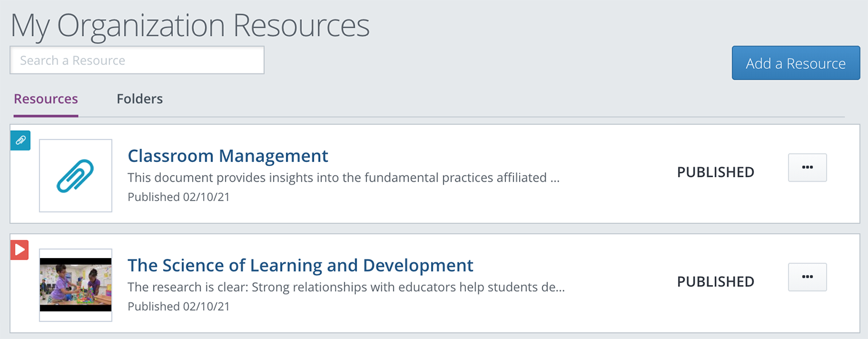
Task: Click the Published 02/10/21 date under Classroom Management
Action: (x=179, y=197)
